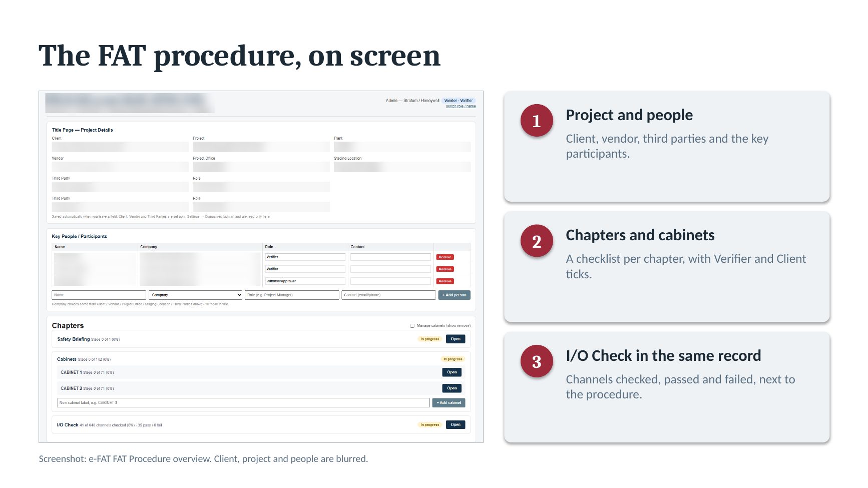Image resolution: width=868 pixels, height=488 pixels.
Task: Tick the Manage cabinets checkbox
Action: coord(412,326)
